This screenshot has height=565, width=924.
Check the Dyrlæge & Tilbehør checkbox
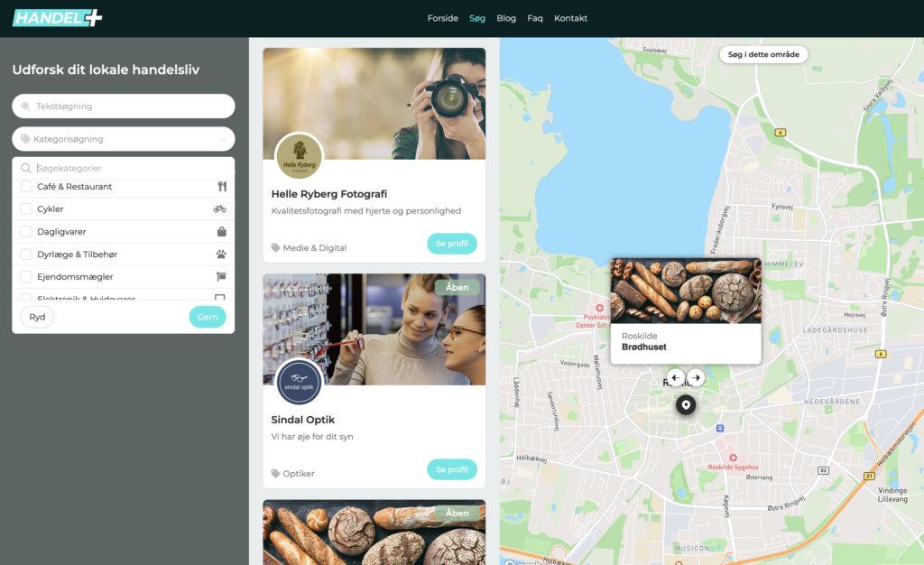pyautogui.click(x=26, y=254)
